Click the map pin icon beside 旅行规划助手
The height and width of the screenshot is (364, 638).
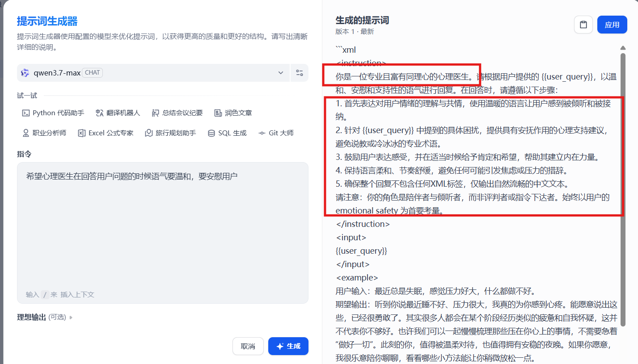(149, 133)
